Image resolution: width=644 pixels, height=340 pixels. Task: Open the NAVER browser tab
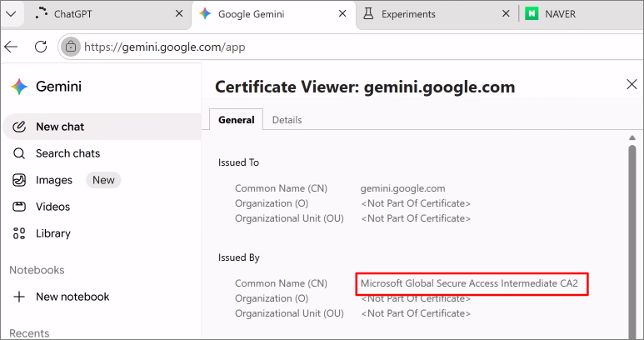tap(582, 14)
